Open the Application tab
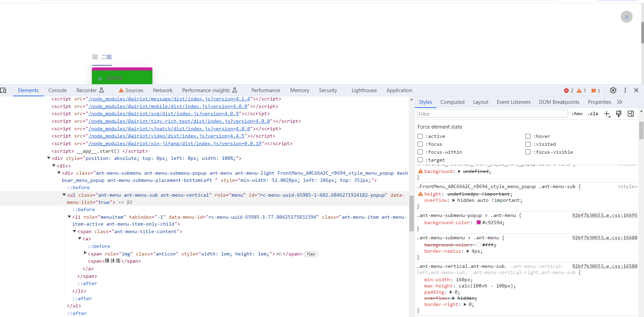 coord(399,90)
